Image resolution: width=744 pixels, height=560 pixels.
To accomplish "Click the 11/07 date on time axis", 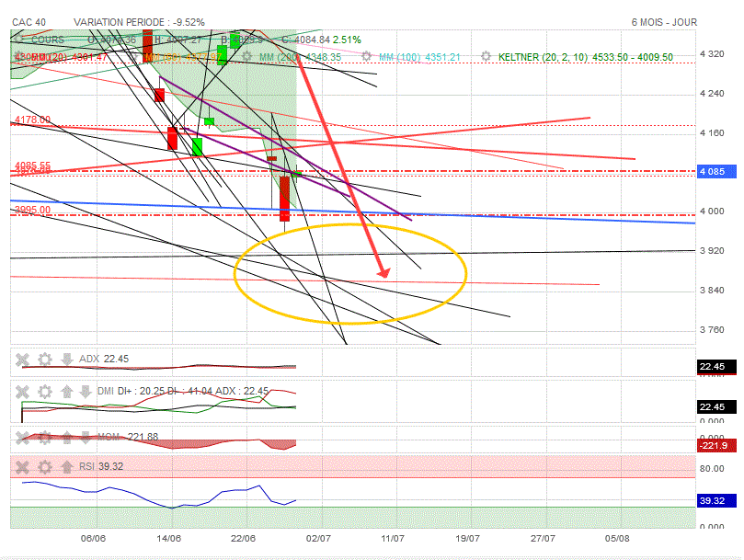I will coord(393,538).
